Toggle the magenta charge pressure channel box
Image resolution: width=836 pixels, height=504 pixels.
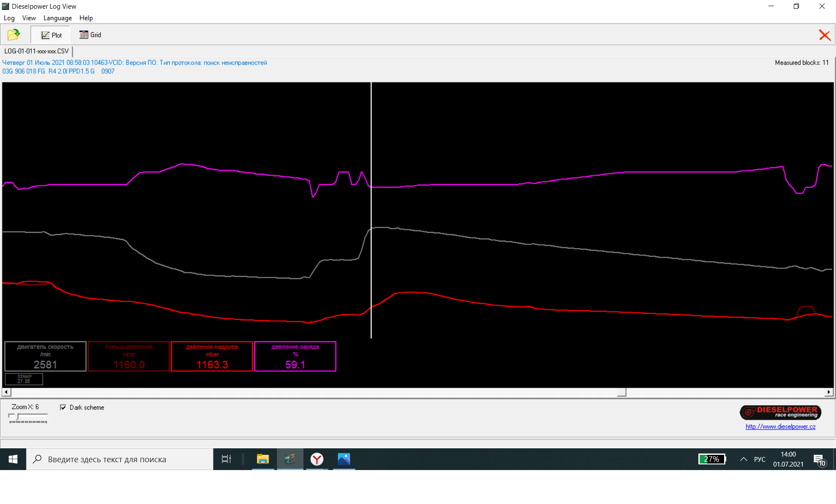295,356
